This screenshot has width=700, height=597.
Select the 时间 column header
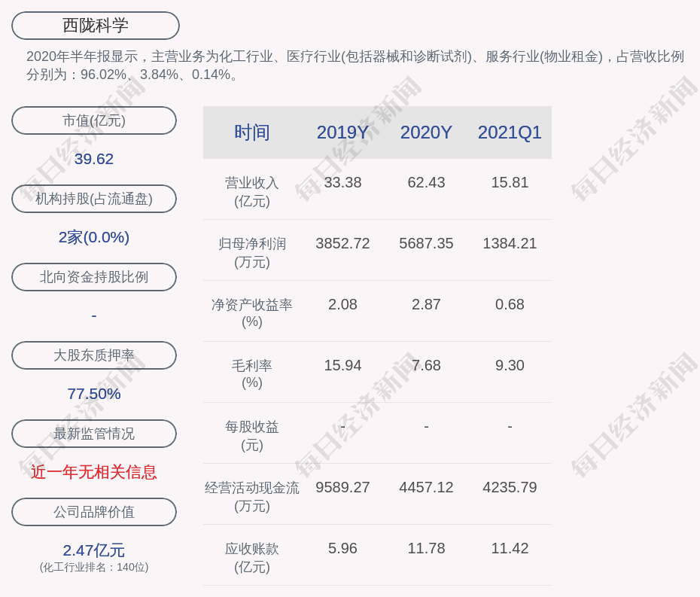251,132
